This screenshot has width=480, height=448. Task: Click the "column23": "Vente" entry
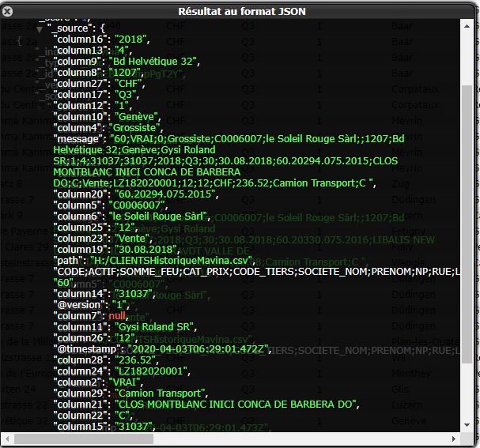coord(103,239)
